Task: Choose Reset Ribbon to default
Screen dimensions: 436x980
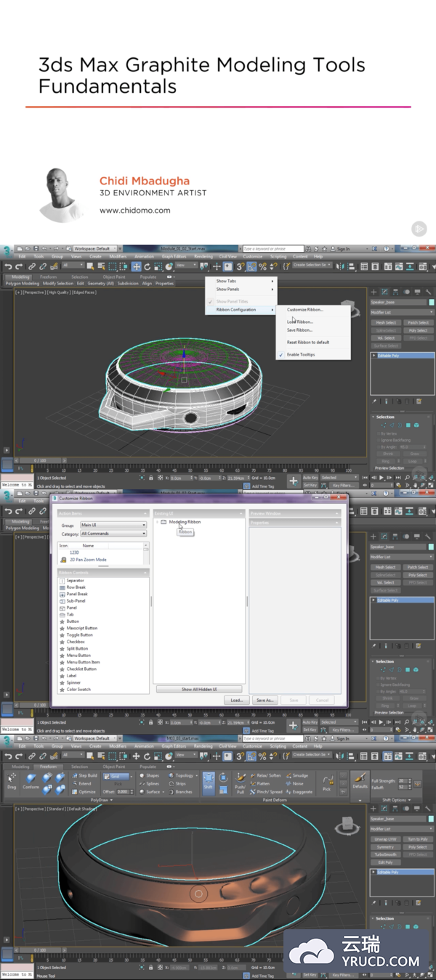Action: [313, 342]
